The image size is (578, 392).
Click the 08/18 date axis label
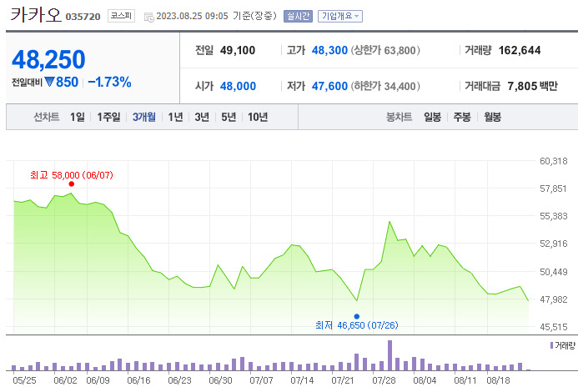(499, 380)
